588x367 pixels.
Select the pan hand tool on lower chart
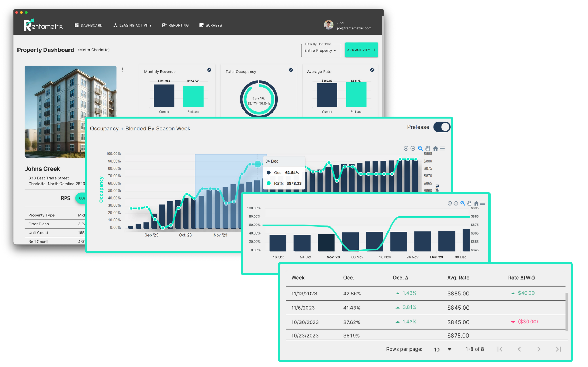(x=469, y=203)
